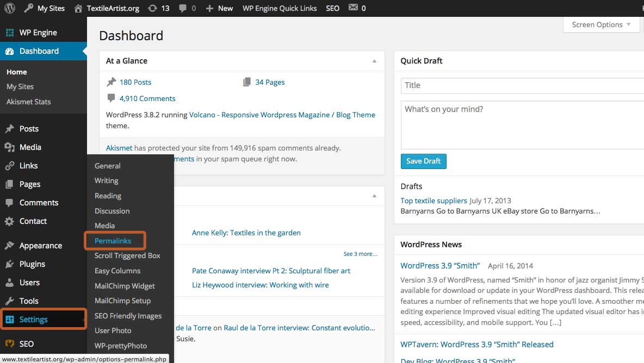
Task: Select Media in Settings submenu
Action: coord(105,226)
